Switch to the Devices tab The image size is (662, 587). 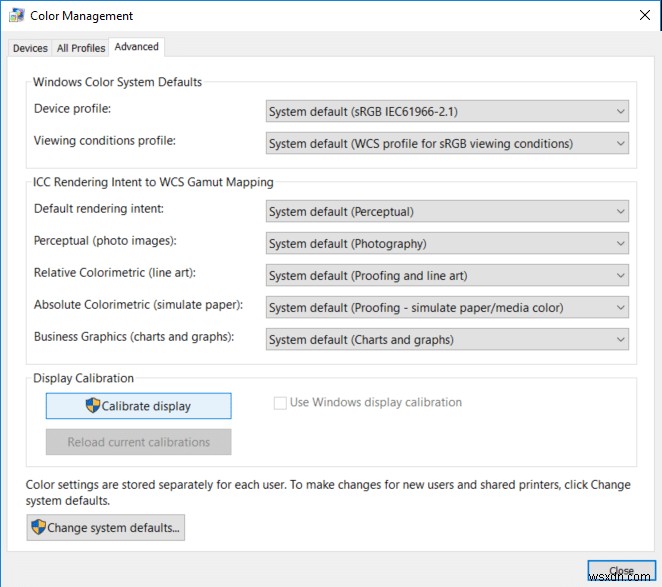pyautogui.click(x=30, y=48)
